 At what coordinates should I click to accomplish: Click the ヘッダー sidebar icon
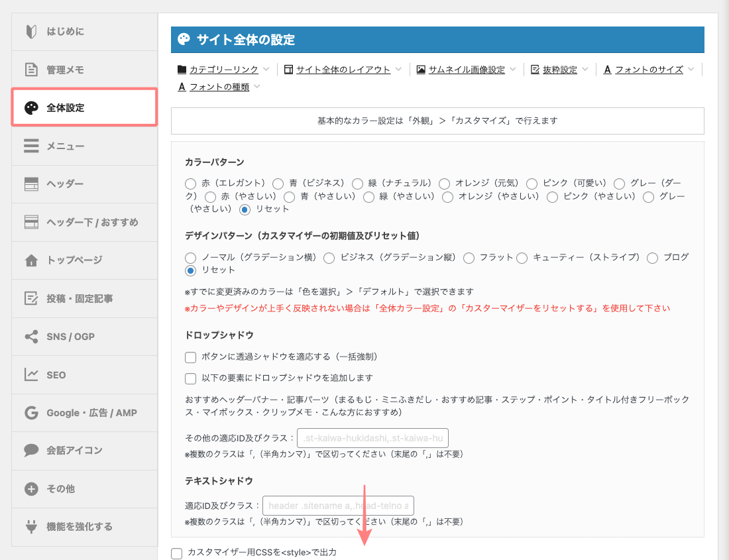point(32,184)
